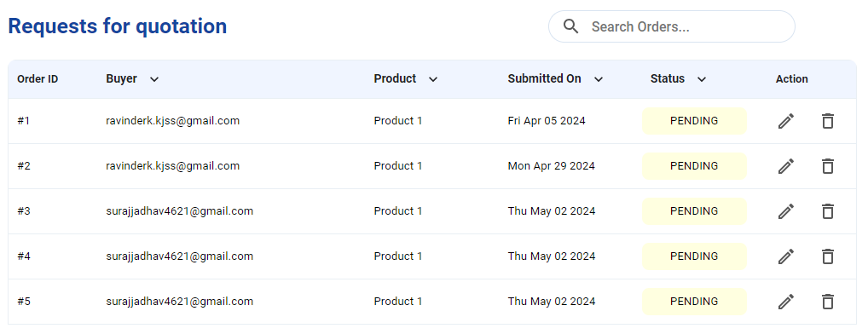Image resolution: width=868 pixels, height=334 pixels.
Task: Open the Buyer column sort chevron
Action: tap(154, 79)
